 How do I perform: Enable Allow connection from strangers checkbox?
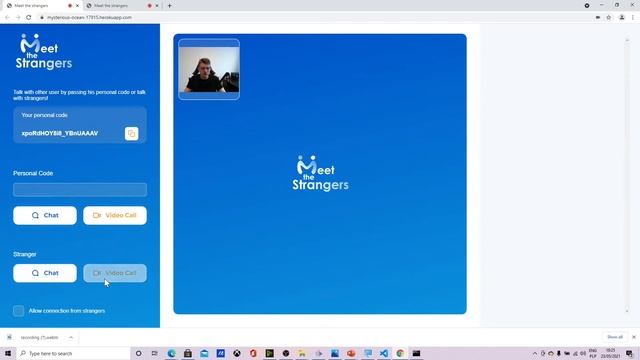tap(18, 311)
